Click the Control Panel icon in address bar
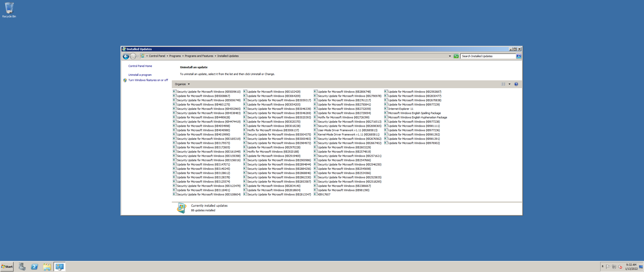Screen dimensions: 644x272 click(143, 56)
